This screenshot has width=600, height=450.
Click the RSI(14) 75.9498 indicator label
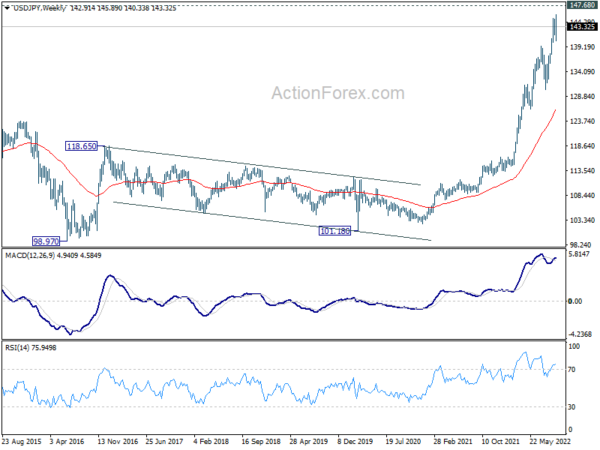[31, 348]
